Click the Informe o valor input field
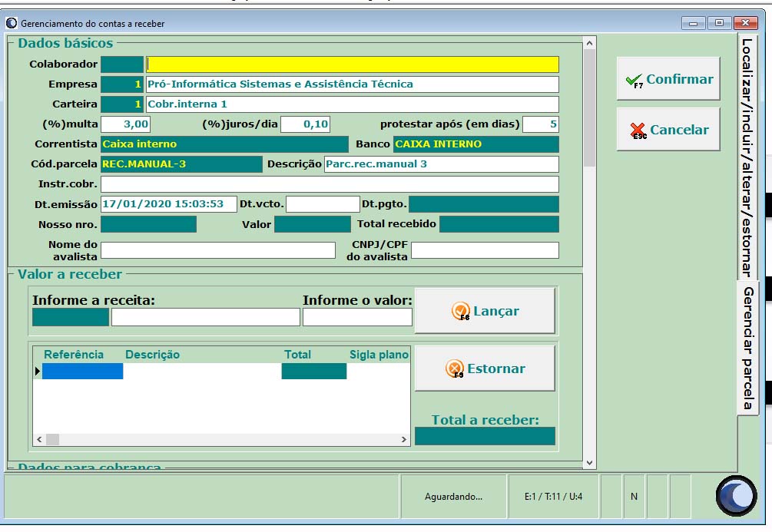Viewport: 772px width, 532px height. coord(357,317)
